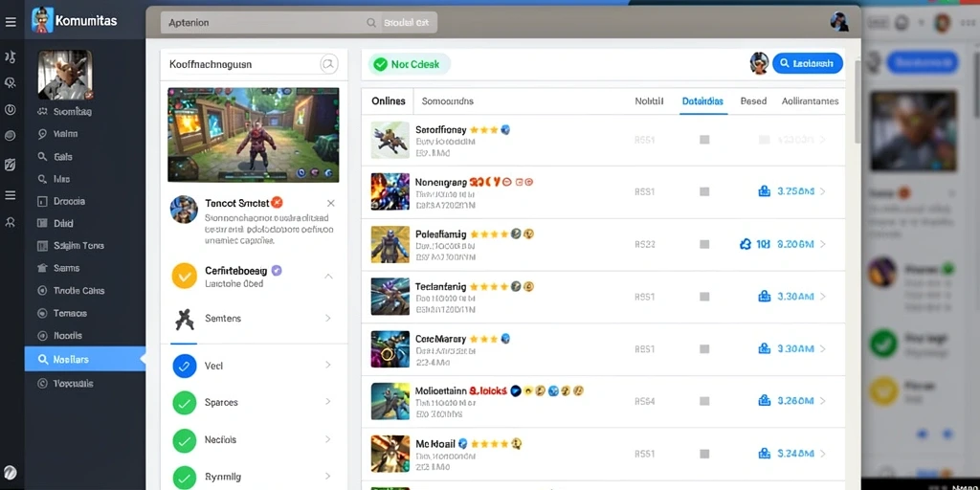Open the hamburger menu beside the Komumitas logo
This screenshot has height=490, width=980.
point(11,22)
